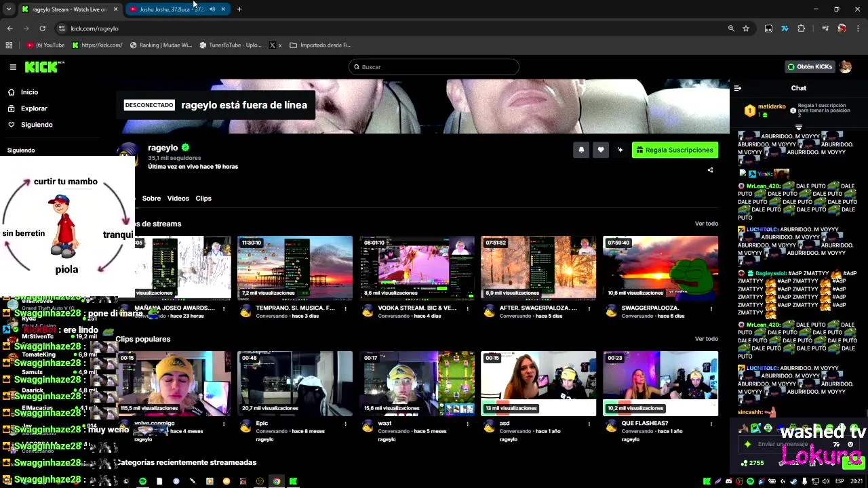Open the Chrome three-dot menu
The width and height of the screenshot is (868, 488).
click(859, 28)
